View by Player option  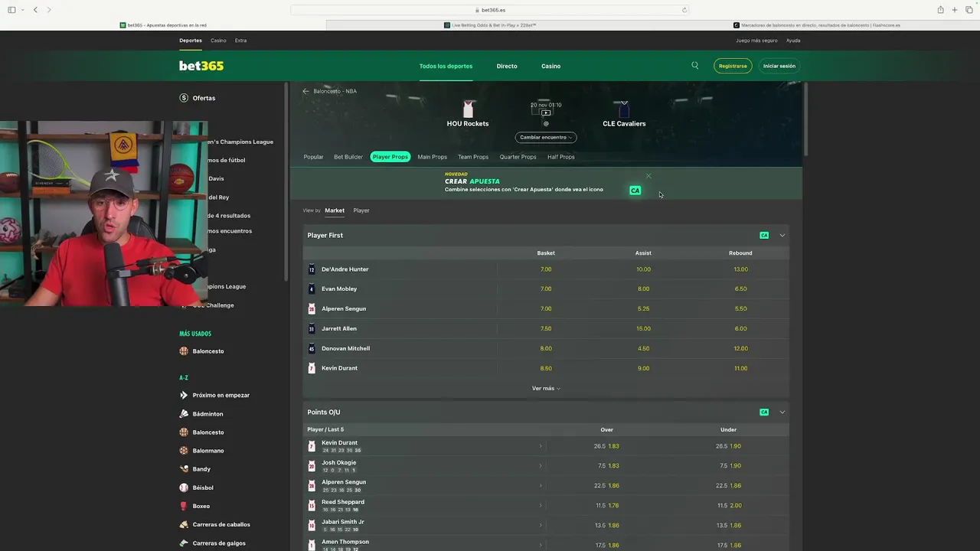click(x=361, y=210)
